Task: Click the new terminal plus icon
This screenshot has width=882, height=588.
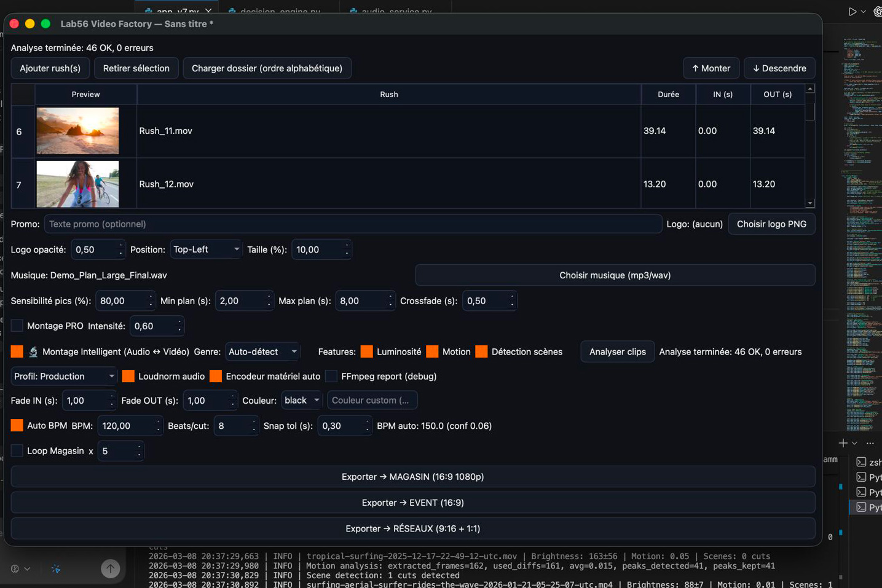Action: coord(843,443)
